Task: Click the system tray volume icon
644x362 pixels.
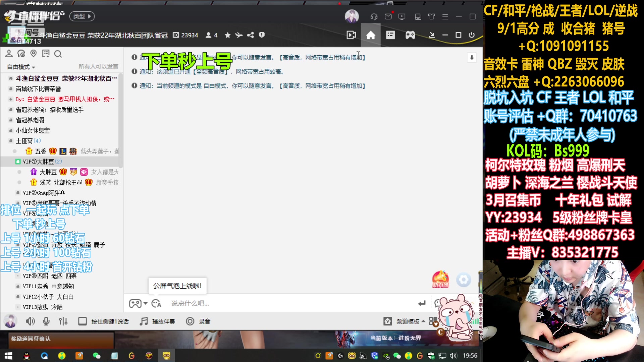Action: (453, 356)
